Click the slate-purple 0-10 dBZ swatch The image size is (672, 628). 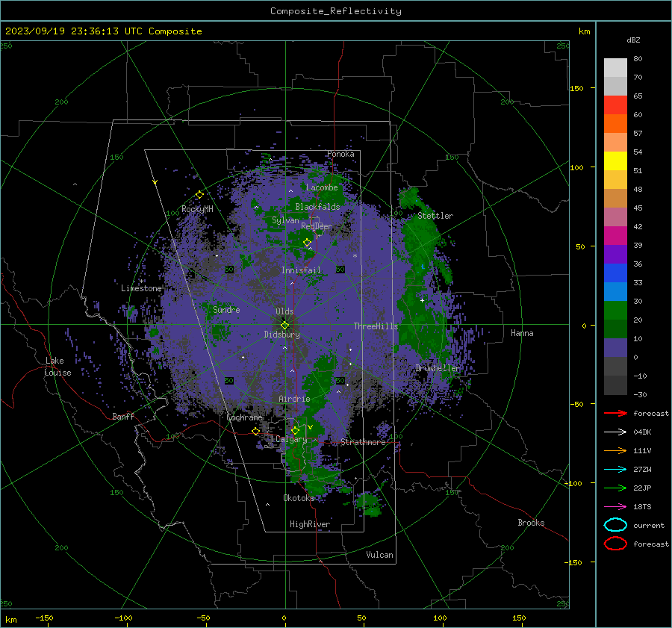point(615,348)
